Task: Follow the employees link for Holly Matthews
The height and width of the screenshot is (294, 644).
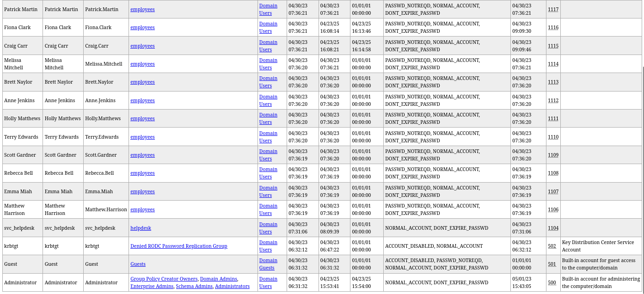Action: click(x=142, y=118)
